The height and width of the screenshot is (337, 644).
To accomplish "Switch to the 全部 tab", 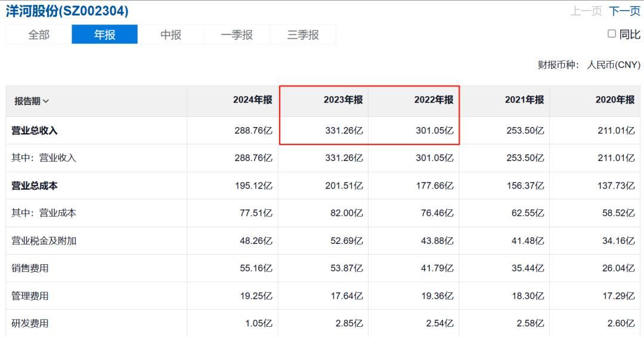I will (x=39, y=35).
